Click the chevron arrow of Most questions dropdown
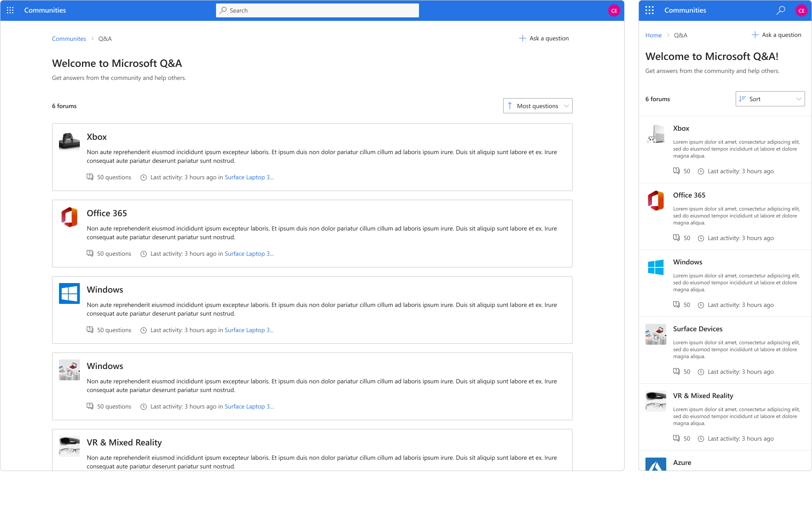The image size is (812, 514). pos(566,106)
